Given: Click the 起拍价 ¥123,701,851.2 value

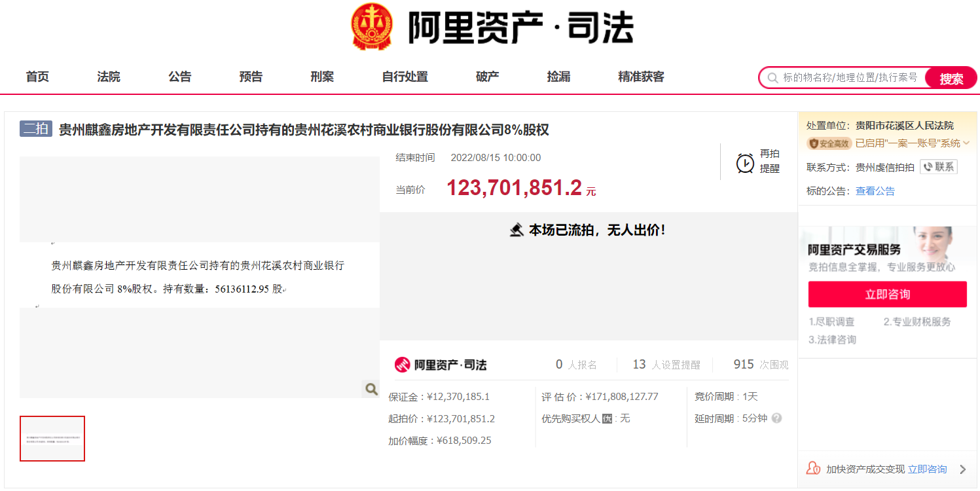Looking at the screenshot, I should [x=461, y=419].
